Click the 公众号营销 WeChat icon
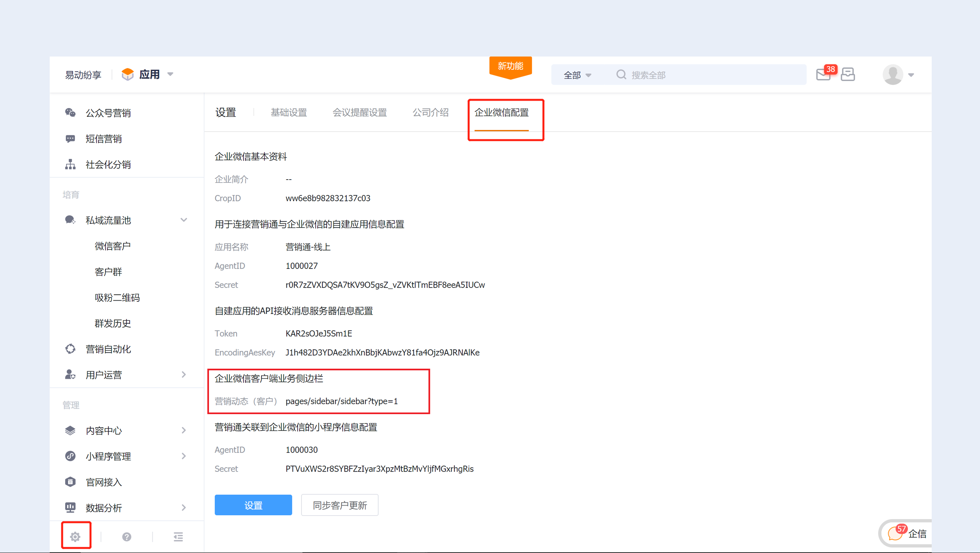 tap(70, 112)
